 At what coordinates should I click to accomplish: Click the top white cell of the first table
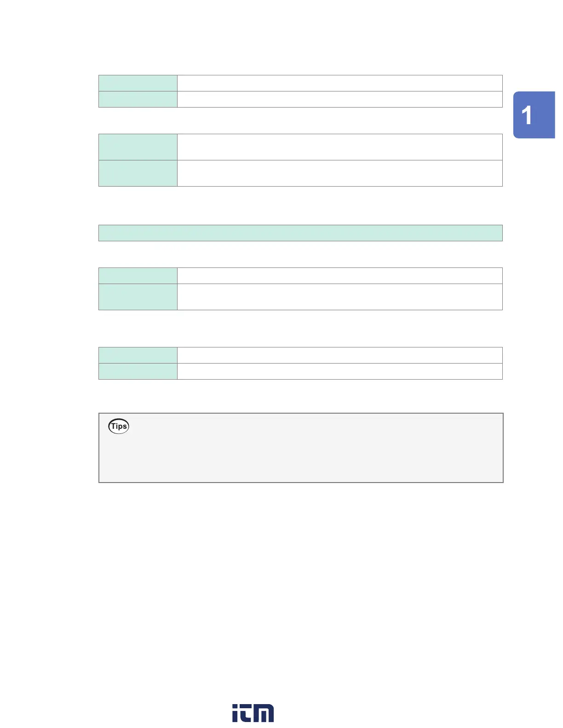(339, 83)
